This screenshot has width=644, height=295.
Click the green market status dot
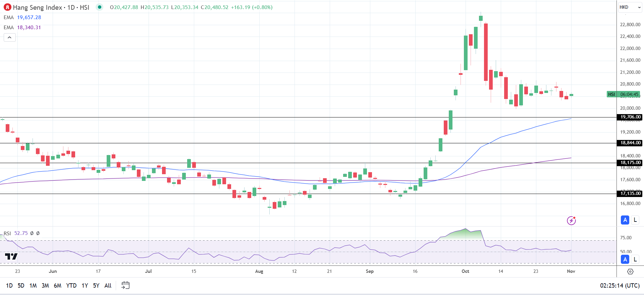point(100,7)
